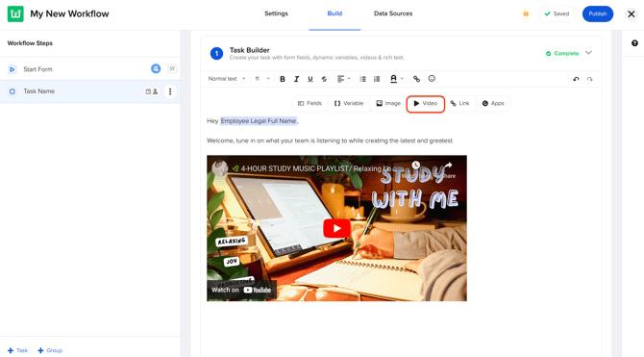Play the embedded YouTube video
The height and width of the screenshot is (357, 644).
coord(336,228)
